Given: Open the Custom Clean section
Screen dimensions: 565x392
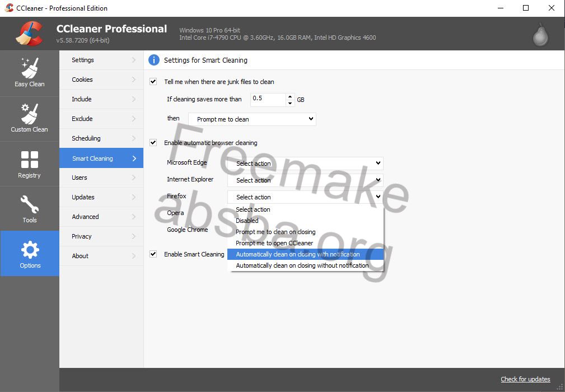Looking at the screenshot, I should [30, 119].
